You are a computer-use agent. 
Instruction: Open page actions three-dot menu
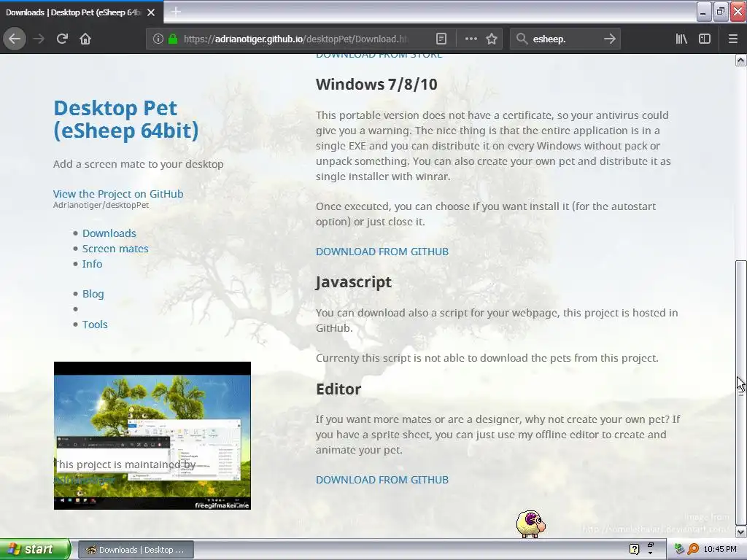point(471,39)
